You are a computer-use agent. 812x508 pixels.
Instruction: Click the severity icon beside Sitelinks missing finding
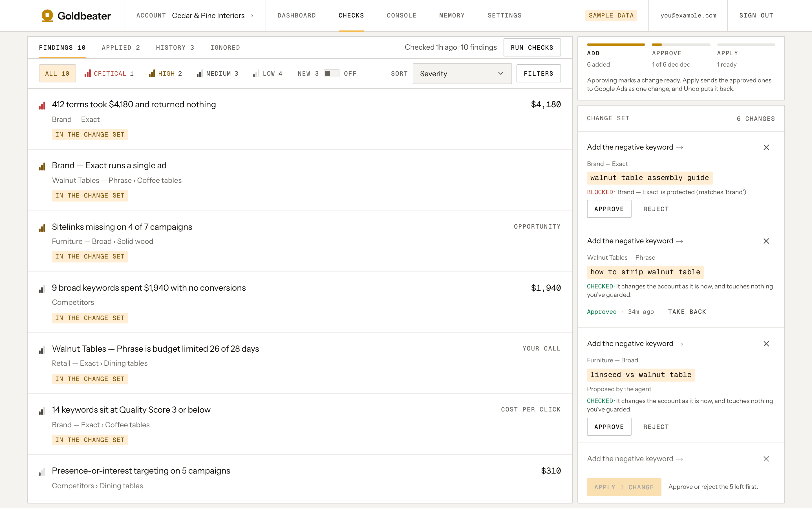[42, 228]
